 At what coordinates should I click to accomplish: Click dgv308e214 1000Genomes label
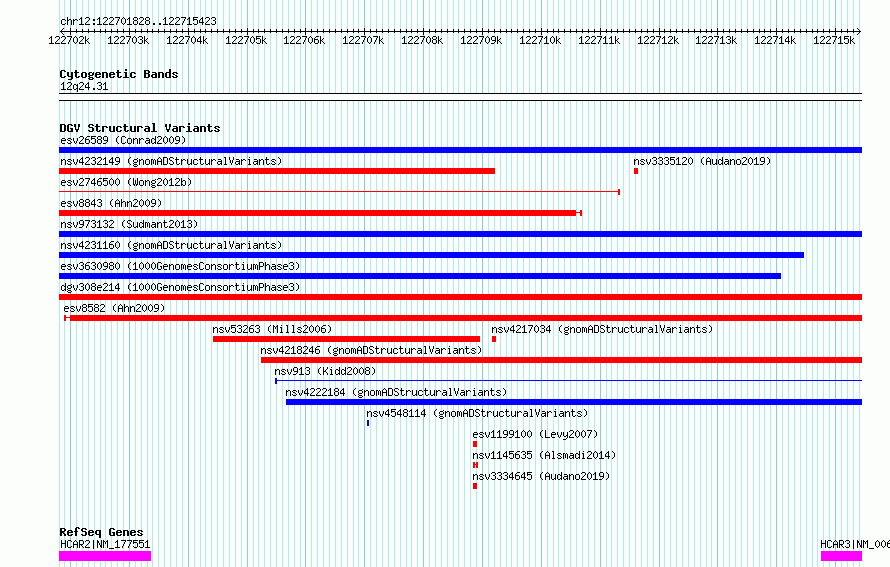pos(180,287)
